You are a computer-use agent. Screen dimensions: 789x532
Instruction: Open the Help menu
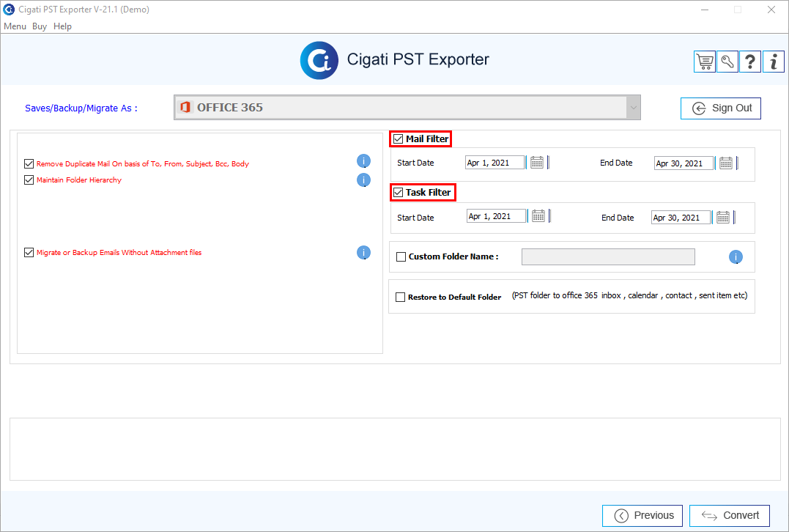tap(62, 26)
